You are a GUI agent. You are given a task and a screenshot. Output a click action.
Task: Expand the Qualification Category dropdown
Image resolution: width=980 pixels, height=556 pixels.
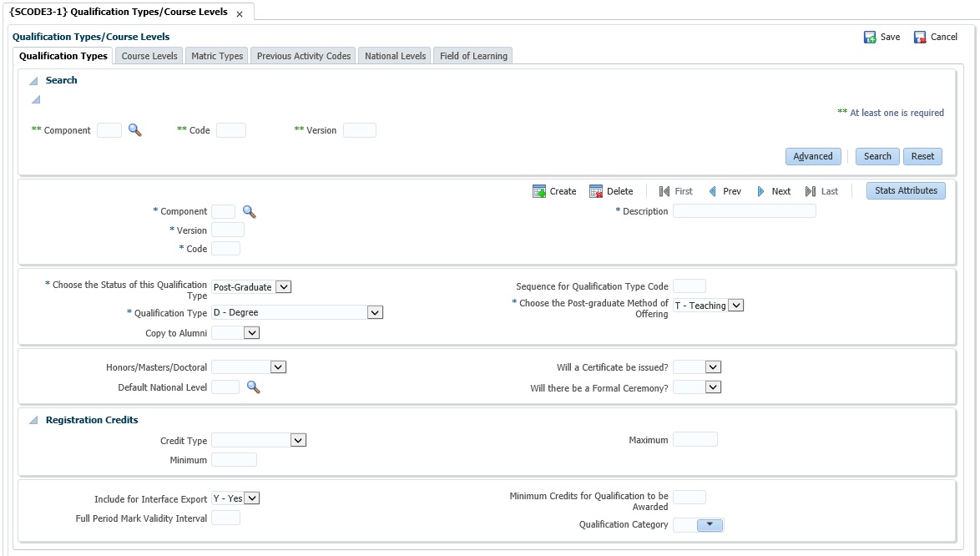point(710,525)
